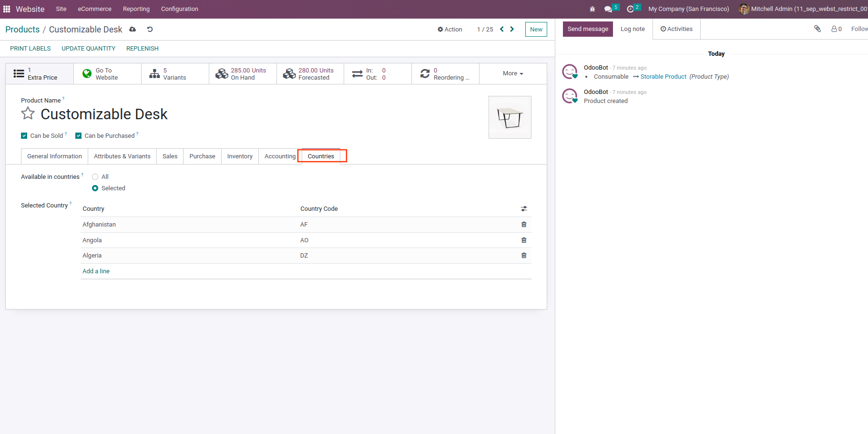868x434 pixels.
Task: Open 285.00 Units On Hand
Action: (x=243, y=74)
